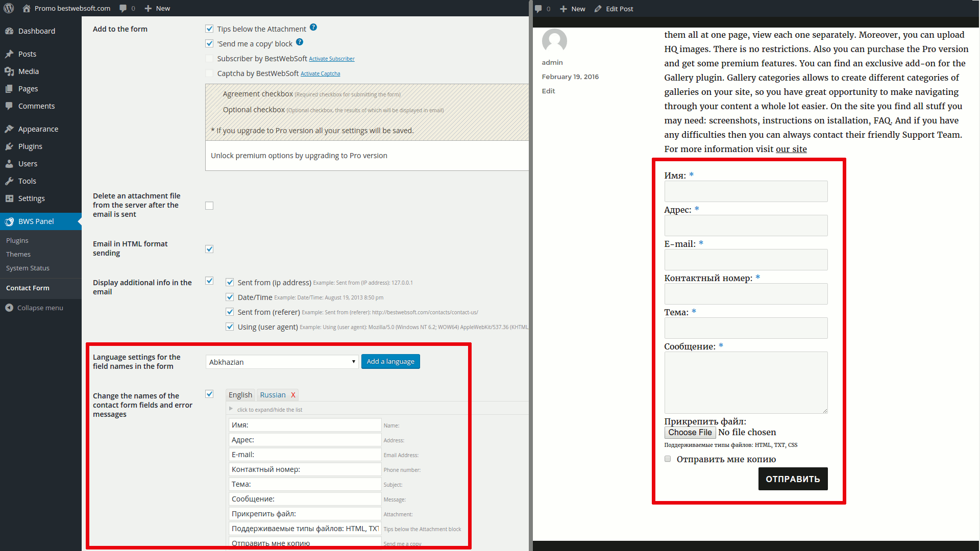Remove Russian language tab with red X
The height and width of the screenshot is (551, 980).
tap(293, 395)
